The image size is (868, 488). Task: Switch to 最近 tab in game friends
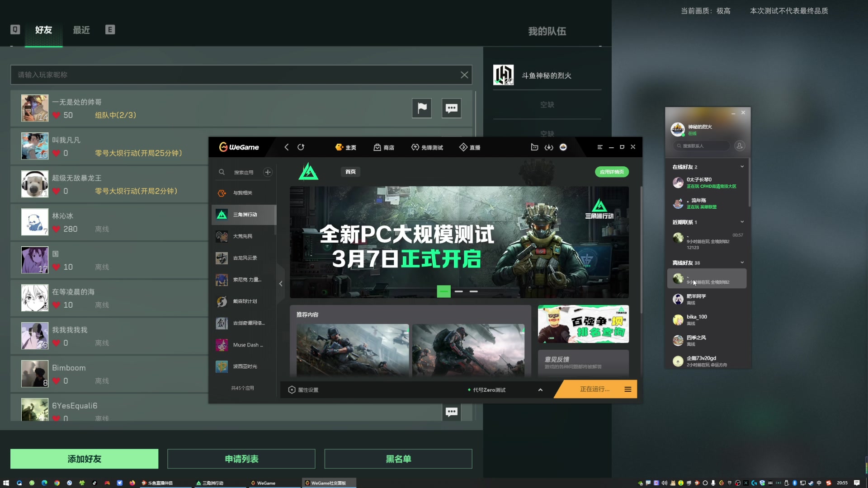[x=81, y=30]
